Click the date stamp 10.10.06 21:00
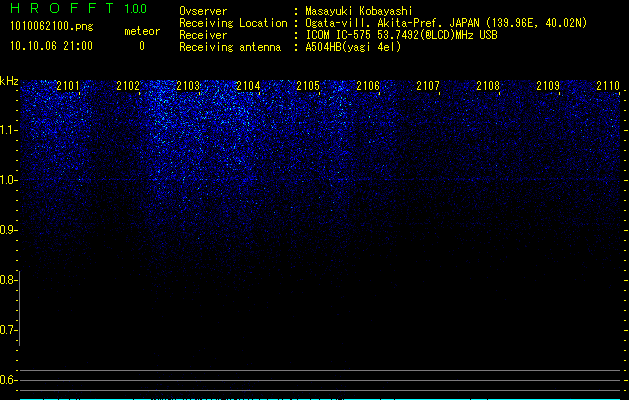Screen dimensions: 629x400 tap(51, 46)
